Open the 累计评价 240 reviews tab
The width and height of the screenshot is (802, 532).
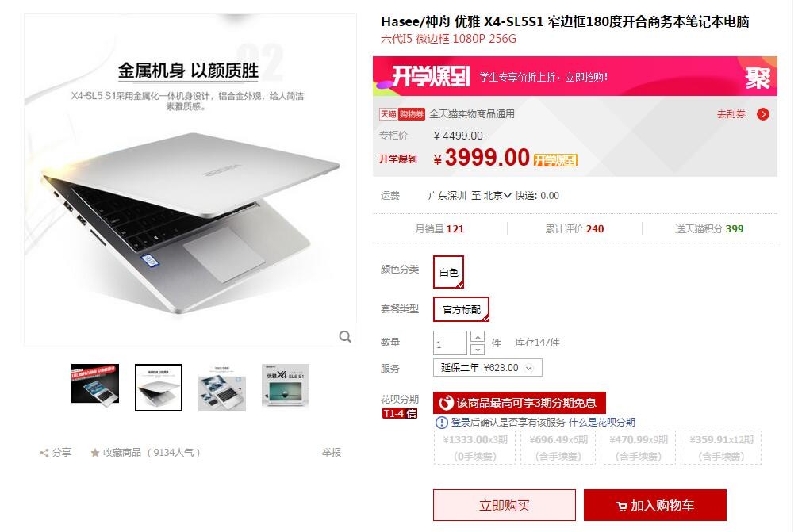point(574,228)
